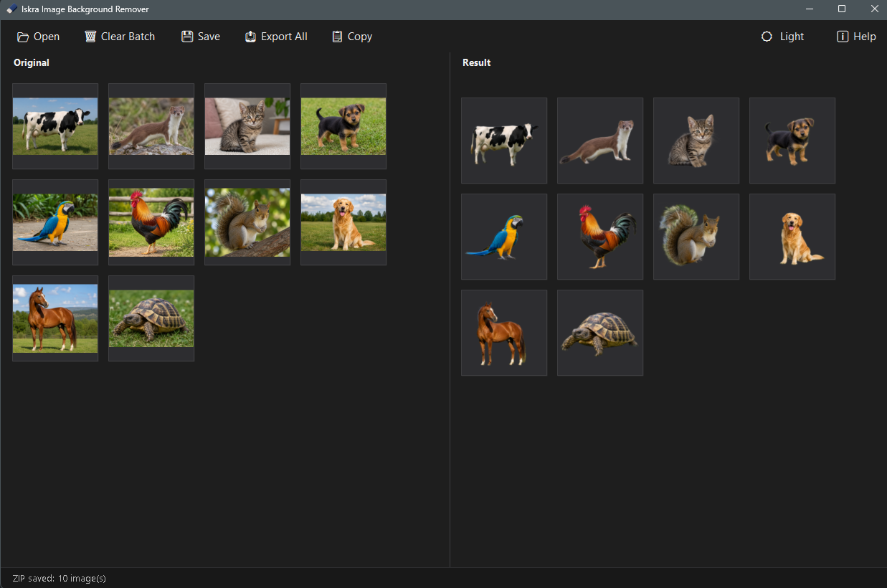Select the rooster cutout in Result

tap(600, 237)
